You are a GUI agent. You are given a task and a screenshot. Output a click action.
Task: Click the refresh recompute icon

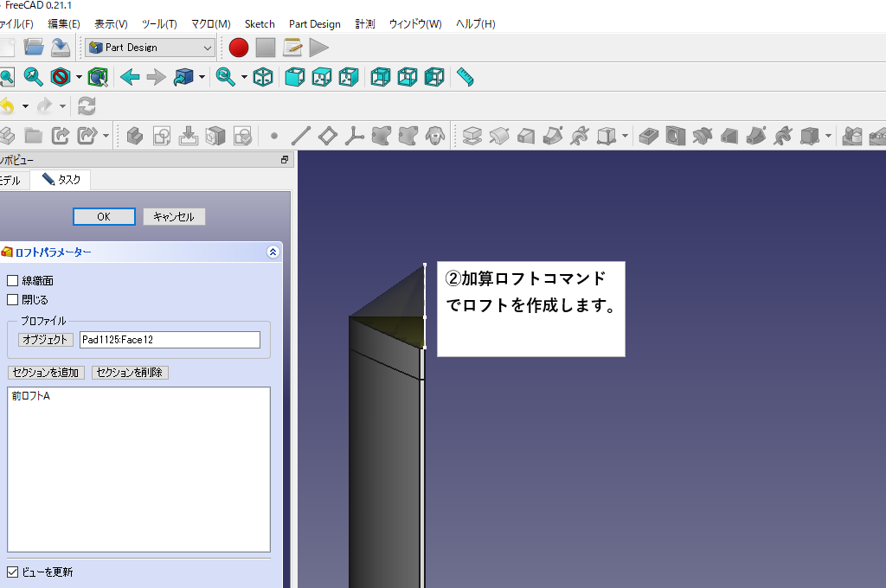tap(87, 105)
